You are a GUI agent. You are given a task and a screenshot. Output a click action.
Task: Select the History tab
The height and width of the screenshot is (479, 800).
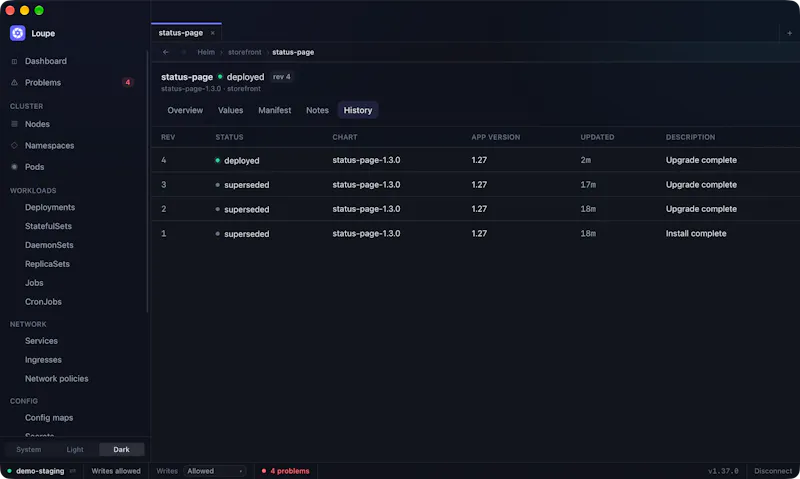(x=358, y=110)
